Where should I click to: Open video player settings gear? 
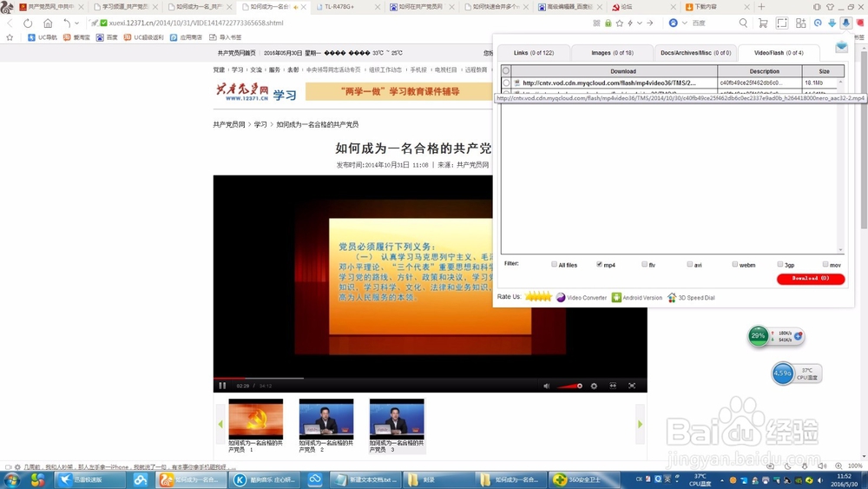tap(594, 386)
